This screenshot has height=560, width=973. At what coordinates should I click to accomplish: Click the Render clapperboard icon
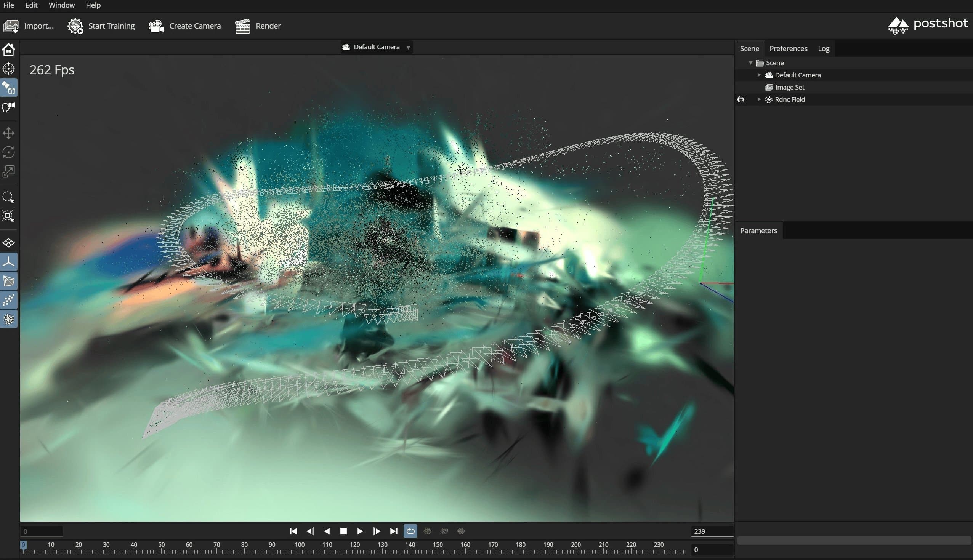coord(242,26)
